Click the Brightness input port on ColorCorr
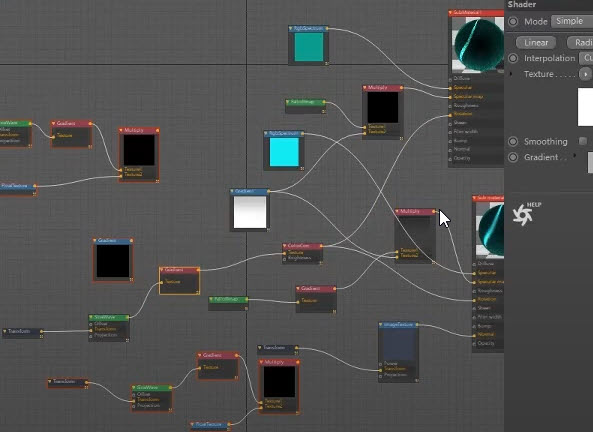The width and height of the screenshot is (593, 432). [284, 259]
